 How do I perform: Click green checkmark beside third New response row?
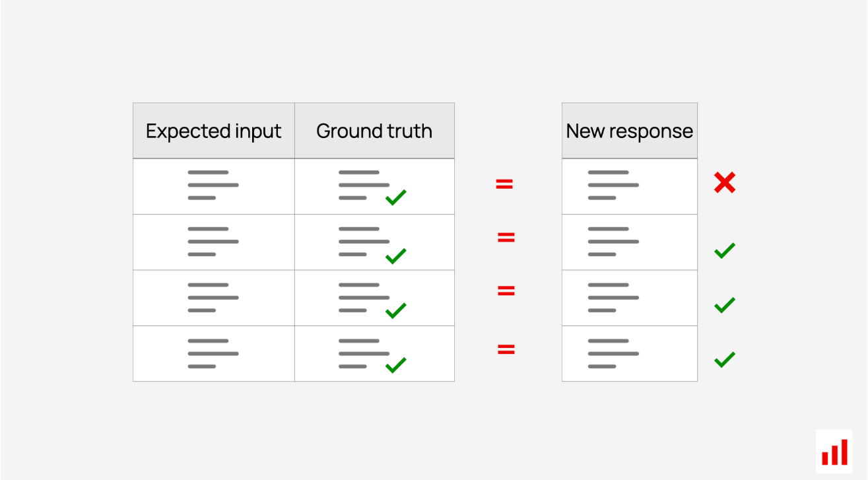pyautogui.click(x=725, y=305)
